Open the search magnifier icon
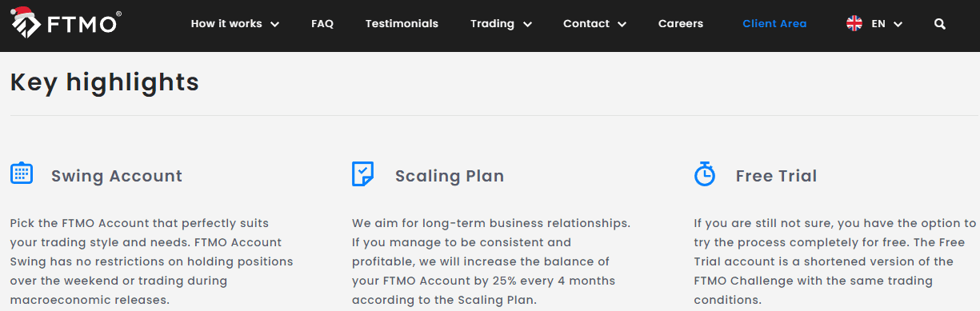Viewport: 980px width, 311px height. [940, 24]
